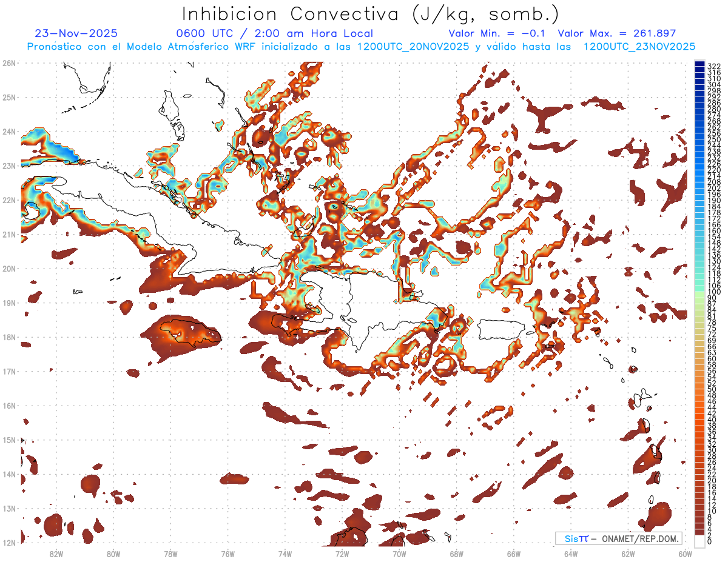Click the '0600 UTC / 2:00 am Hora Local' label

tap(274, 34)
